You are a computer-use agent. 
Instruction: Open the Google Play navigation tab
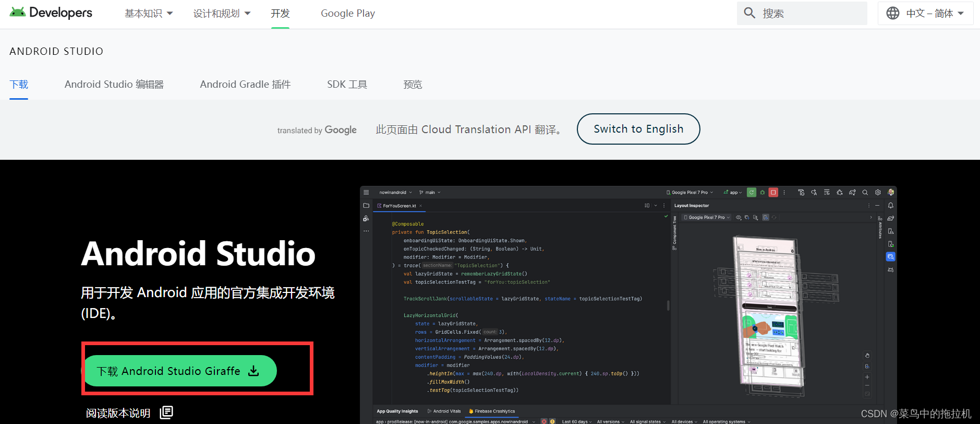(348, 14)
